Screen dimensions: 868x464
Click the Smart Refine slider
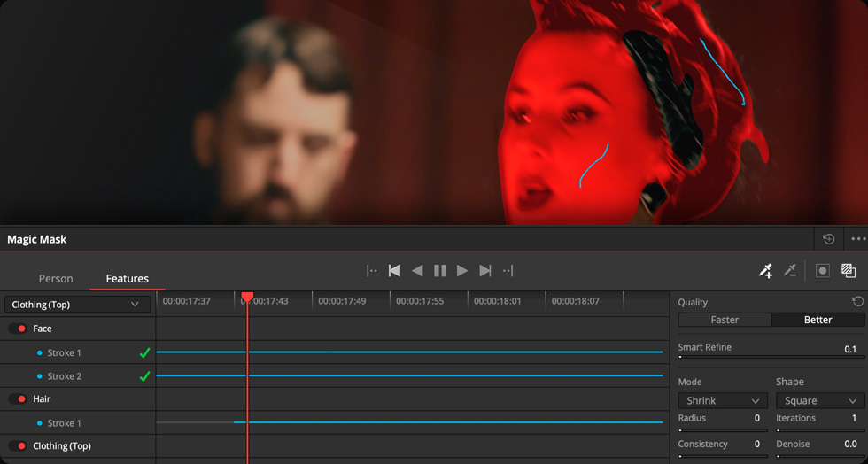tap(771, 359)
